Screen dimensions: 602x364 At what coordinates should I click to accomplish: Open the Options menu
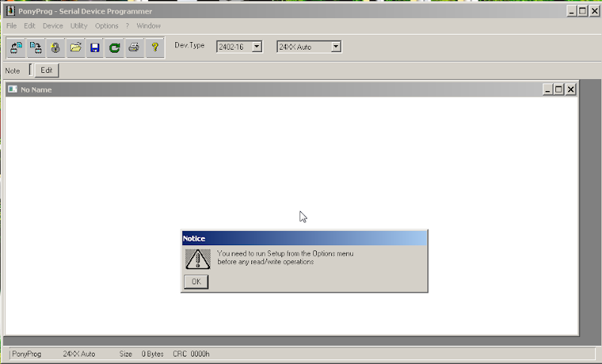tap(107, 26)
